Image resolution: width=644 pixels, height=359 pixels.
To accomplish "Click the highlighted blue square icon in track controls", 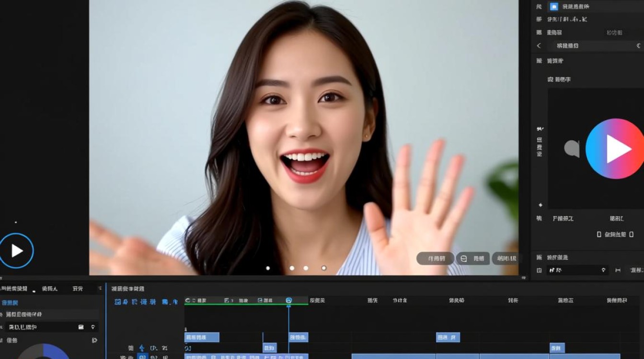I will tap(142, 357).
